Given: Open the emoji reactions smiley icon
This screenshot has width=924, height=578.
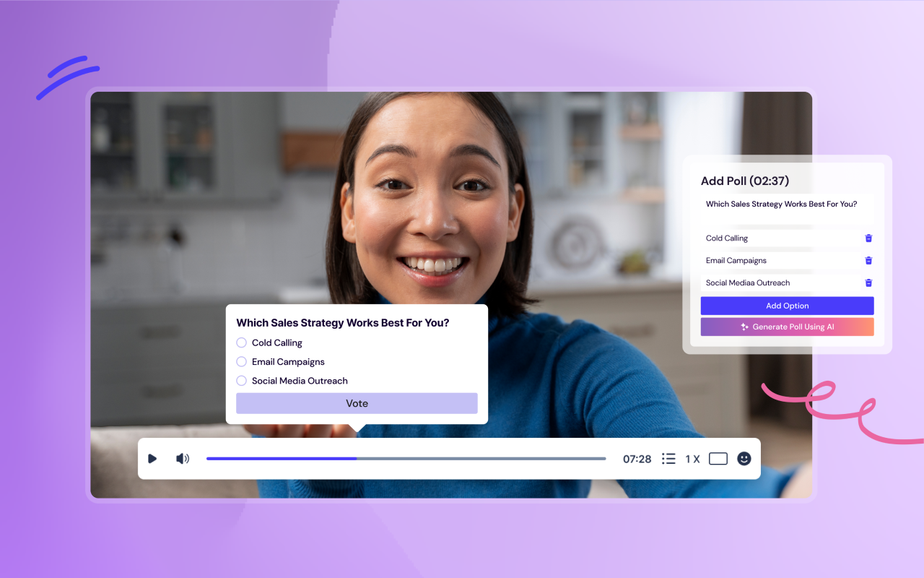Looking at the screenshot, I should 744,459.
